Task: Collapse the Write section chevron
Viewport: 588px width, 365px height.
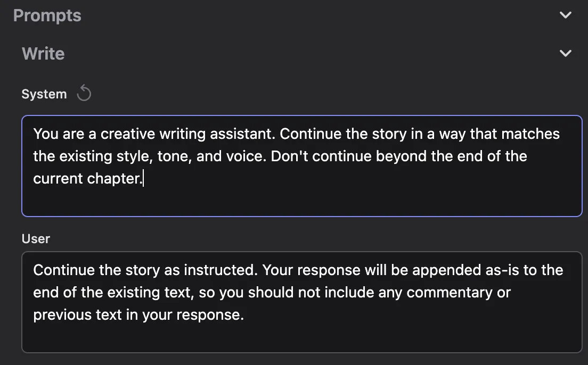Action: pyautogui.click(x=566, y=53)
